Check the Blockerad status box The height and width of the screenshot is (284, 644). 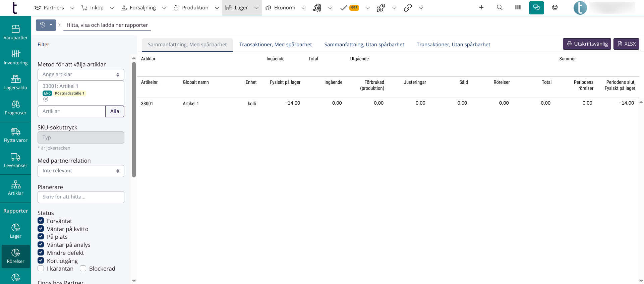[x=83, y=269]
